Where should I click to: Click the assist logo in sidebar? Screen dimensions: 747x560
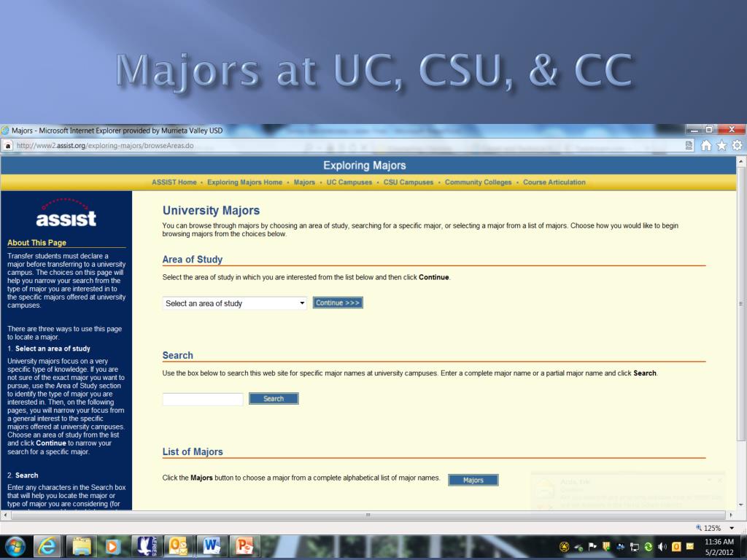66,214
